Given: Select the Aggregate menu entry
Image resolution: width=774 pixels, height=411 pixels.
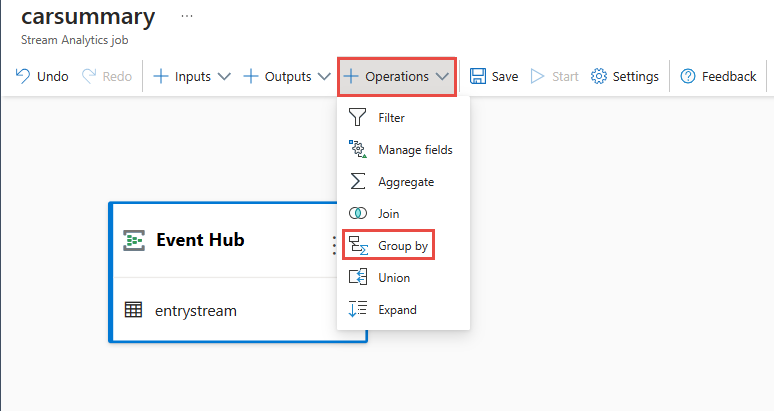Looking at the screenshot, I should [x=405, y=182].
